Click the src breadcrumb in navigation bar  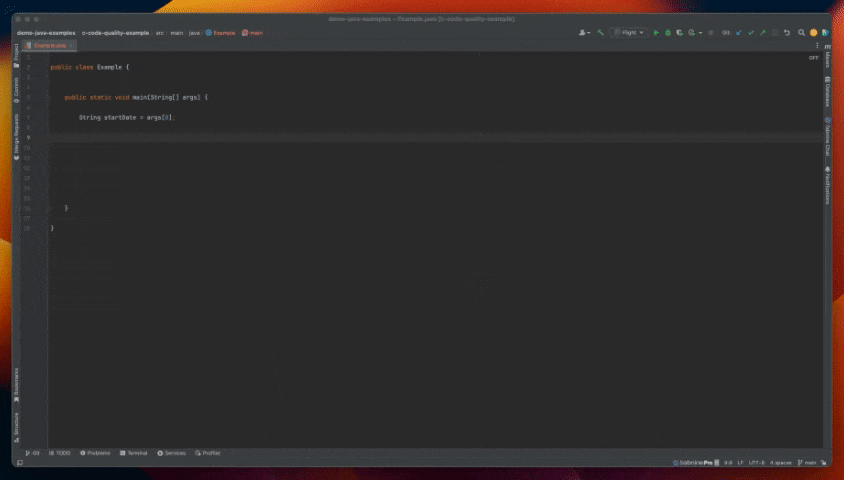coord(159,33)
